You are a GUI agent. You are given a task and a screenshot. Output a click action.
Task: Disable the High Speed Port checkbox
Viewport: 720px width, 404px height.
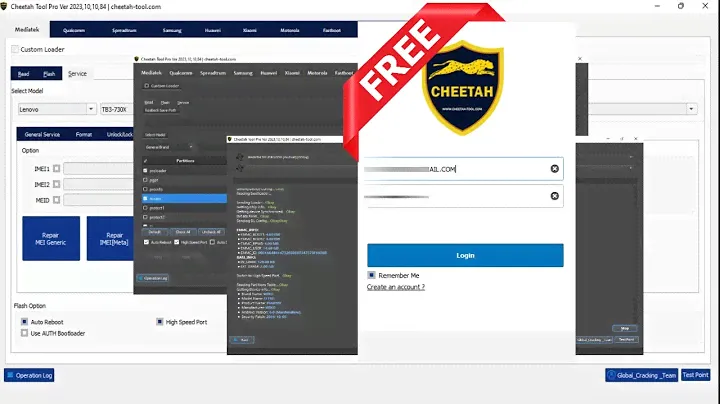tap(159, 322)
